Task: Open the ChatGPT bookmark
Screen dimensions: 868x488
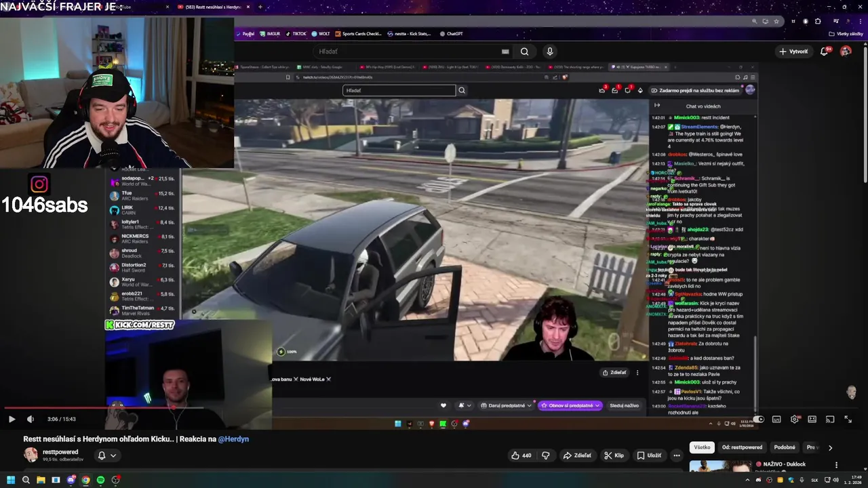Action: [x=451, y=33]
